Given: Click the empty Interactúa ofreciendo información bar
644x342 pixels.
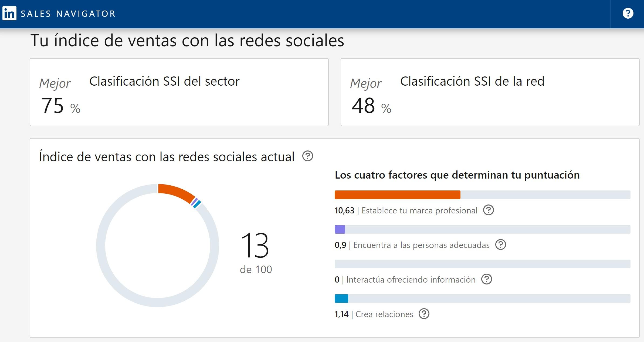Looking at the screenshot, I should point(482,264).
